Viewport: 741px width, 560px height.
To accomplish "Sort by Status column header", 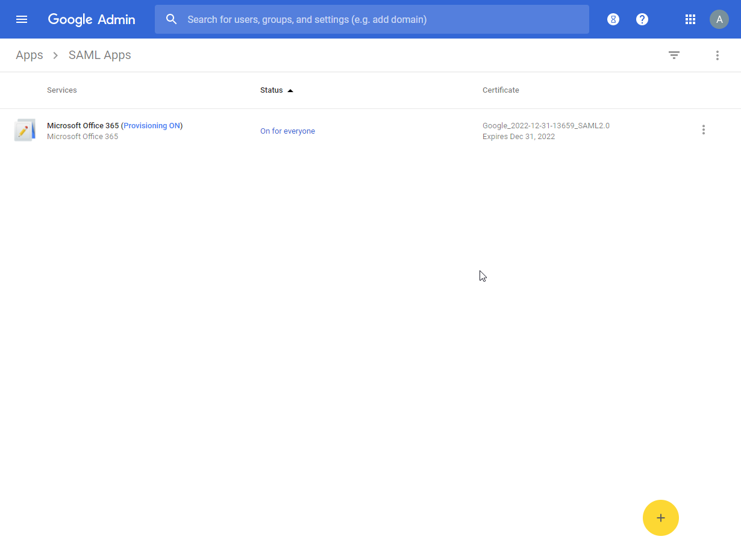I will 272,90.
